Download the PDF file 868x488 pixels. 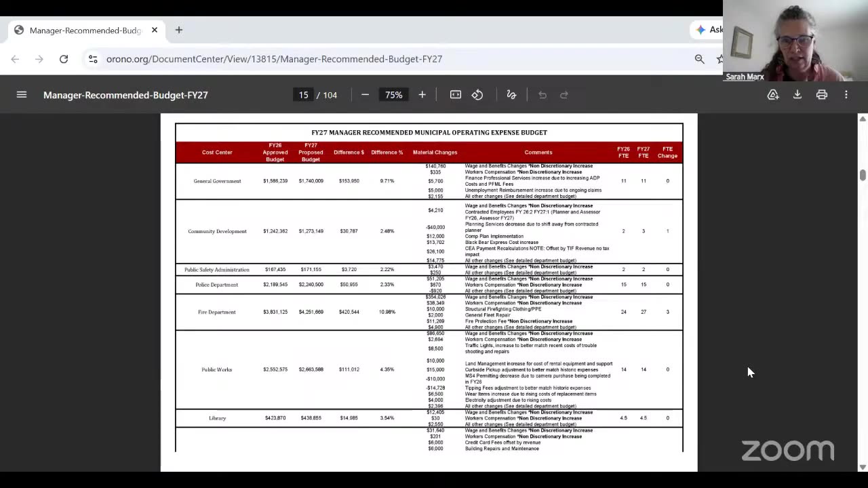tap(797, 95)
